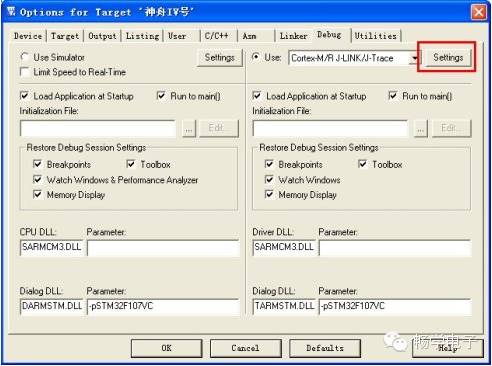The width and height of the screenshot is (492, 366).
Task: Switch to the Target tab
Action: (65, 36)
